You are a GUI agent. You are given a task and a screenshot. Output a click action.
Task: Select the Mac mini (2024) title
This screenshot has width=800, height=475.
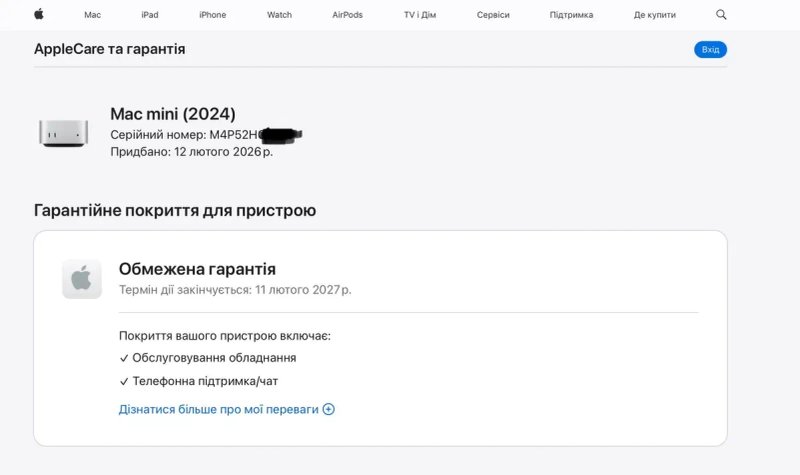[x=173, y=114]
